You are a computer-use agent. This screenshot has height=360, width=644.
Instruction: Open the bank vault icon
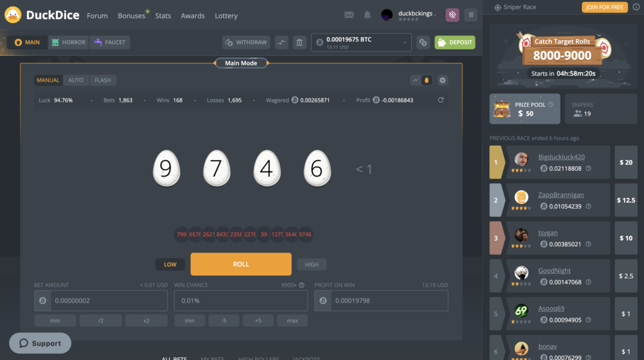point(299,42)
